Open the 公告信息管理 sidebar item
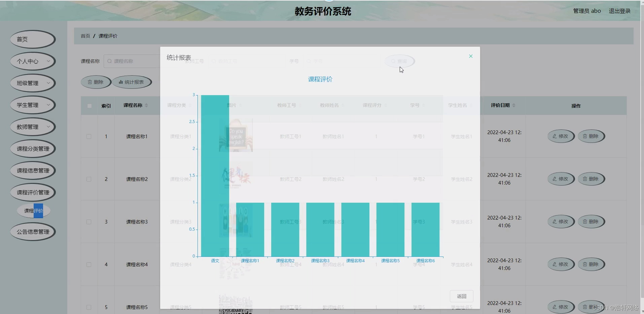The image size is (644, 314). pos(32,232)
